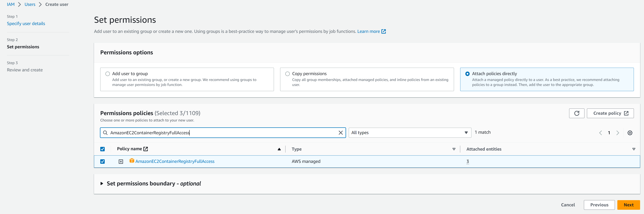Screen dimensions: 644x214
Task: Uncheck AmazonEC2ContainerRegistryFullAccess policy checkbox
Action: [103, 162]
